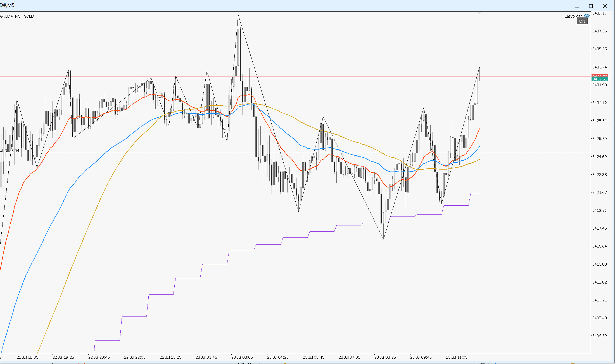Click the GOLD#,M5: GOLD chart title text
The width and height of the screenshot is (615, 364).
click(17, 16)
